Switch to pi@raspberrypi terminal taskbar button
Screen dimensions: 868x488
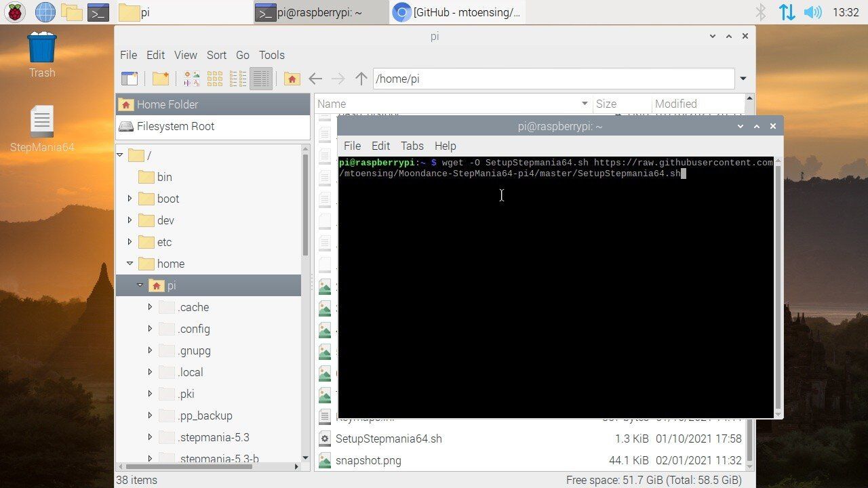click(x=321, y=12)
